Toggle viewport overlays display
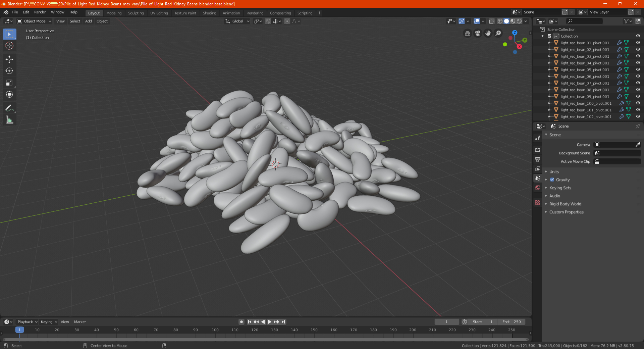 [477, 21]
